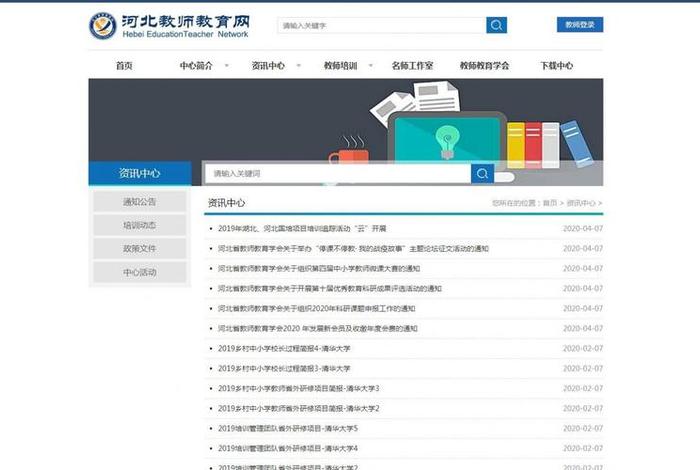Open the 资讯中心 navigation bar item

coord(268,66)
